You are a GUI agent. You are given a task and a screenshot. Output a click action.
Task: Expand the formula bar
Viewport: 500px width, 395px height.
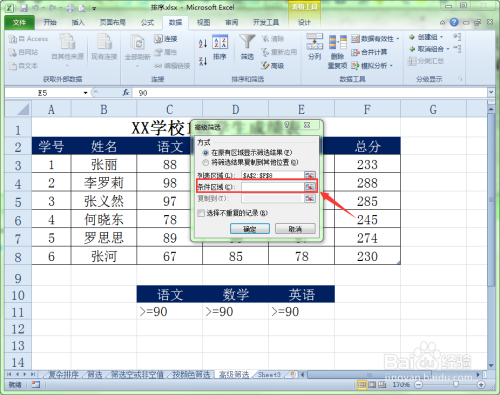pos(491,92)
